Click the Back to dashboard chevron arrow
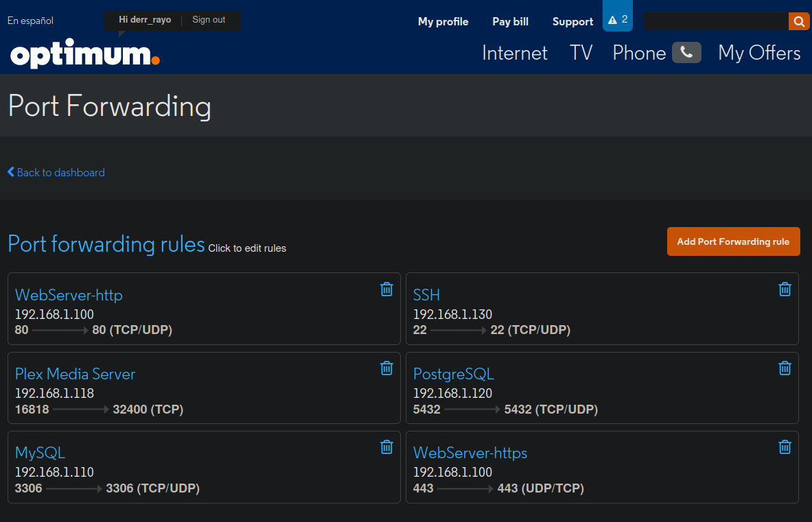Screen dimensions: 812x522 point(11,171)
